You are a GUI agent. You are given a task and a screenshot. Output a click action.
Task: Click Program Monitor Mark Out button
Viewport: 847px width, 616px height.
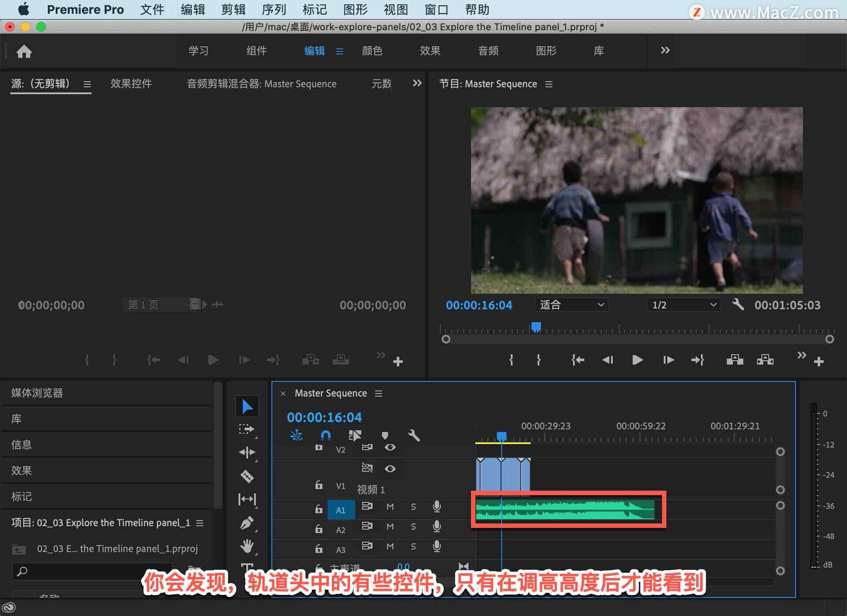(x=539, y=360)
